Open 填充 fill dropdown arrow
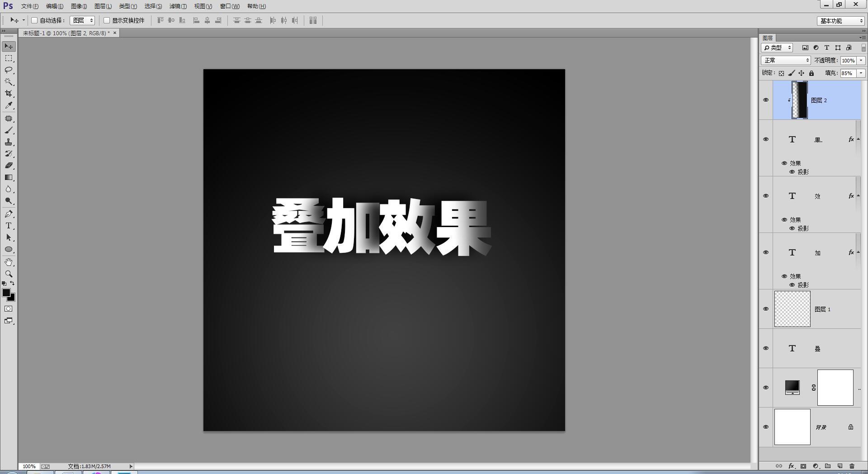Screen dimensions: 868x474 [x=861, y=73]
